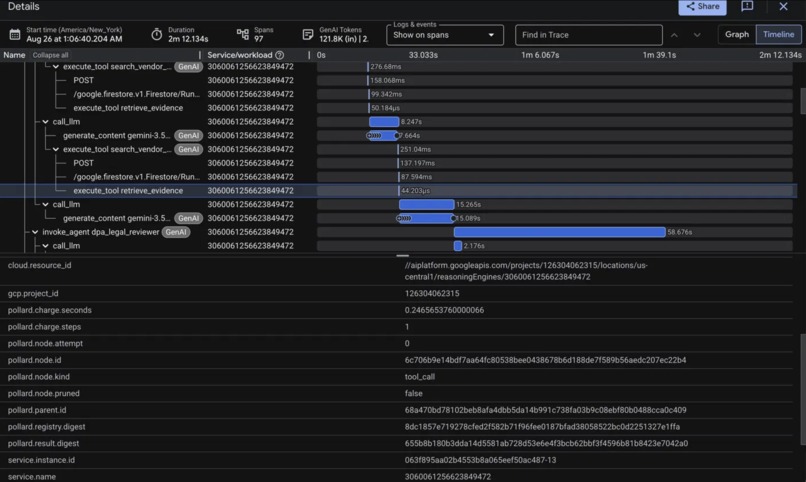Click the pane divider drag handle

point(402,255)
